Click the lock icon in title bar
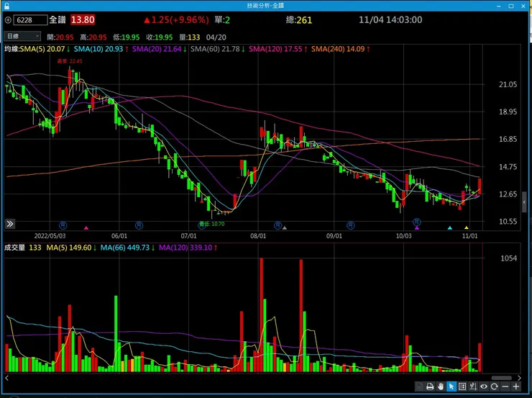 tap(6, 6)
